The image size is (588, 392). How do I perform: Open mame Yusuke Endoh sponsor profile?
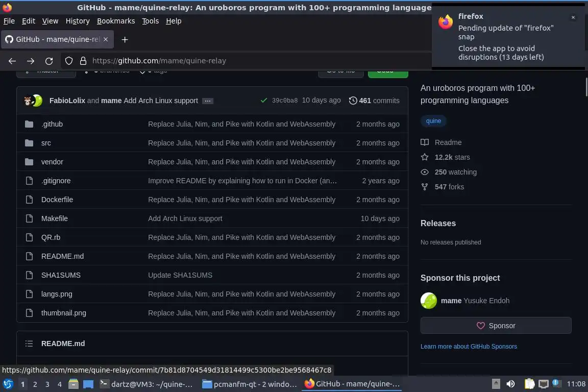pyautogui.click(x=475, y=301)
